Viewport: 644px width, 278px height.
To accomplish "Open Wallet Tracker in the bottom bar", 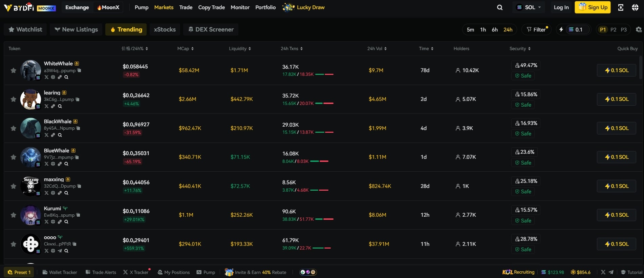I will click(x=60, y=272).
